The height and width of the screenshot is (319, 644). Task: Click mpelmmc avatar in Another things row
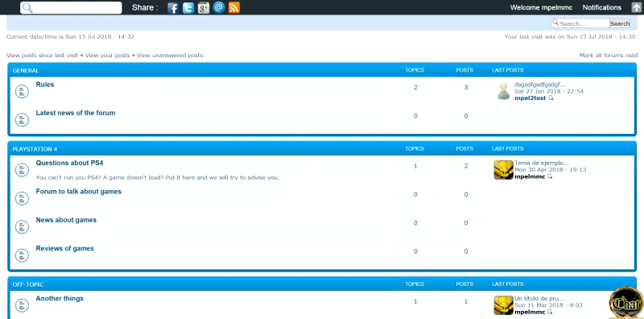504,305
